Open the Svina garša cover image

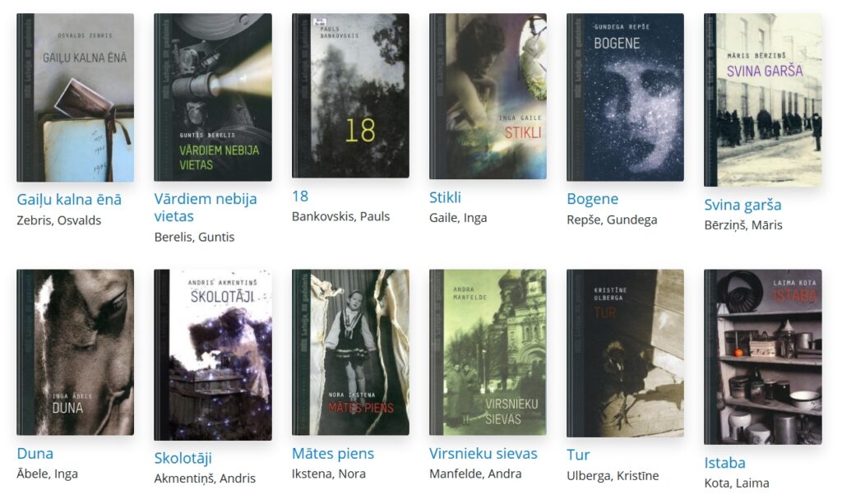coord(762,99)
